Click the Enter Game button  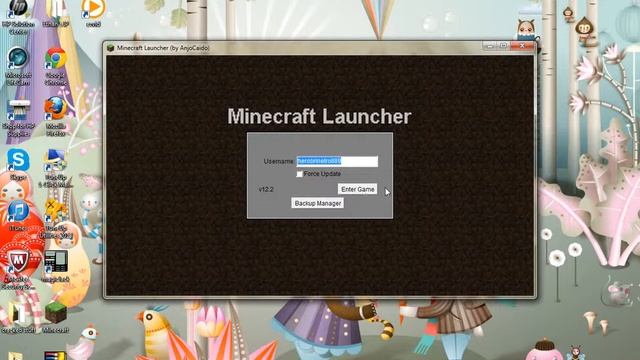tap(358, 189)
